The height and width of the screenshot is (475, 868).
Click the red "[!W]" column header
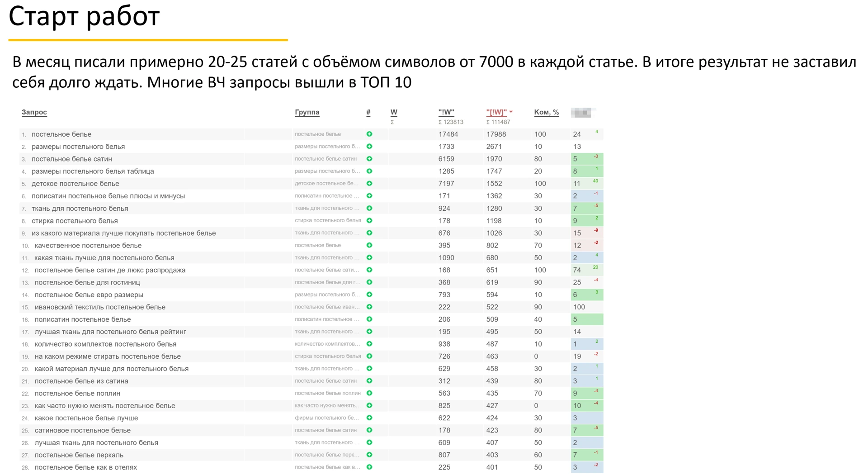tap(496, 112)
